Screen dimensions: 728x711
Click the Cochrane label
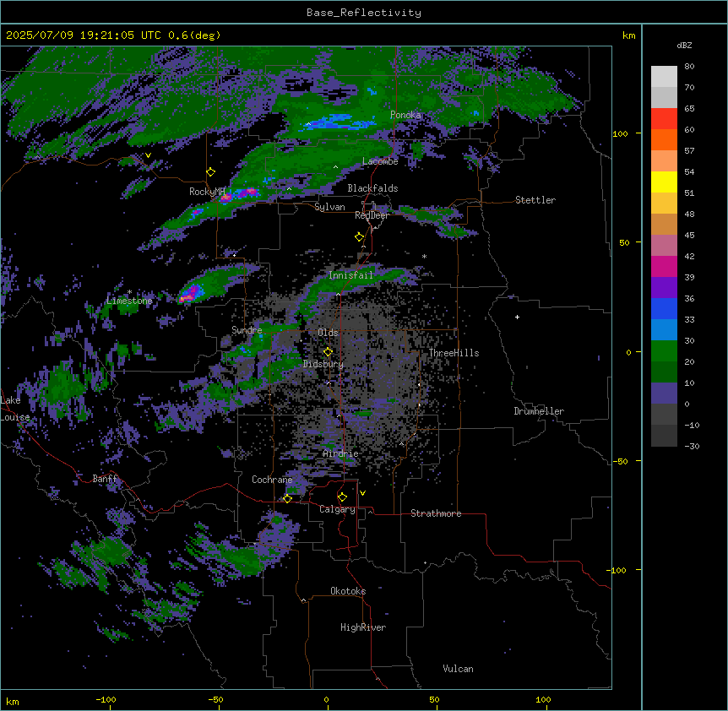(x=272, y=480)
